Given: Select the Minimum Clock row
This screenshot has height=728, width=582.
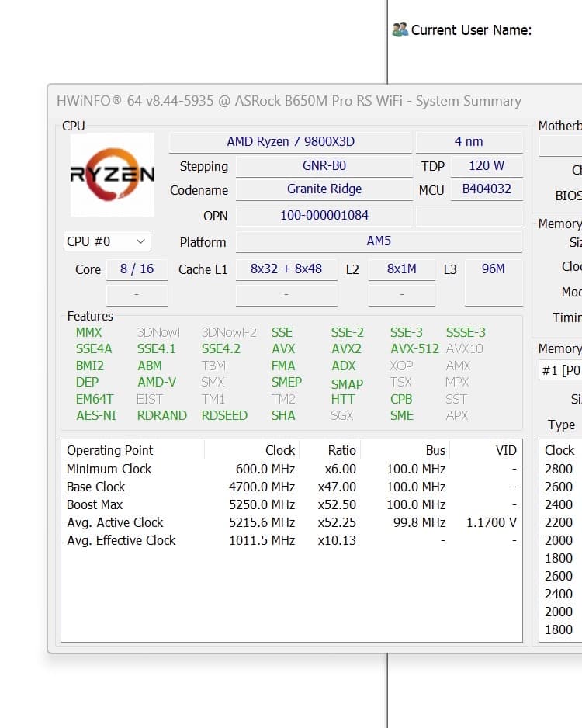Looking at the screenshot, I should click(x=292, y=469).
